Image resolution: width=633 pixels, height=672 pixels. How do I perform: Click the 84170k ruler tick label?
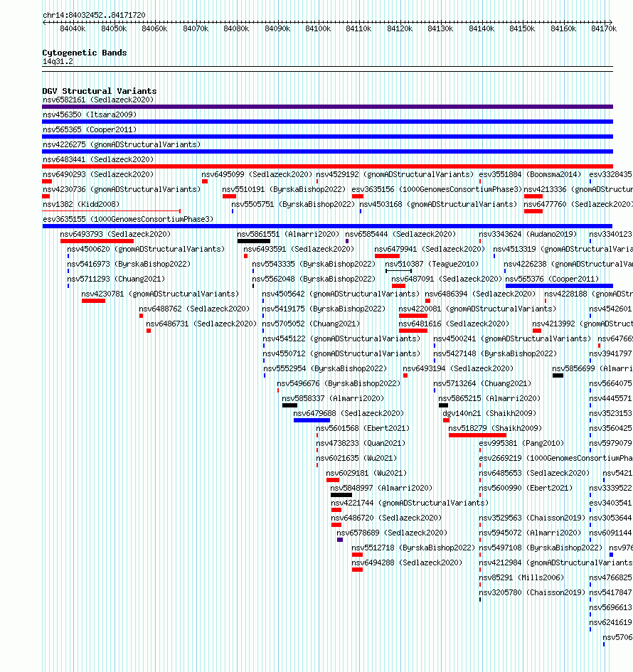coord(604,28)
